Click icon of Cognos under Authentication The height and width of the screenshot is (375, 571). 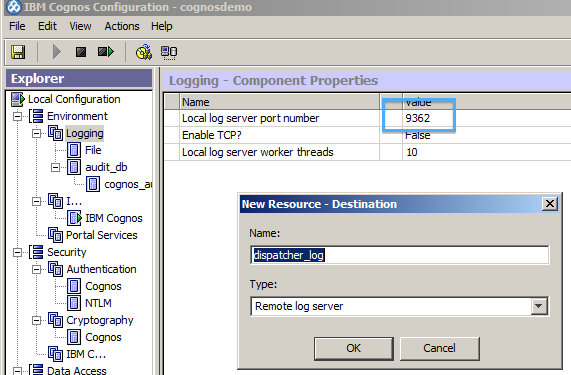74,286
